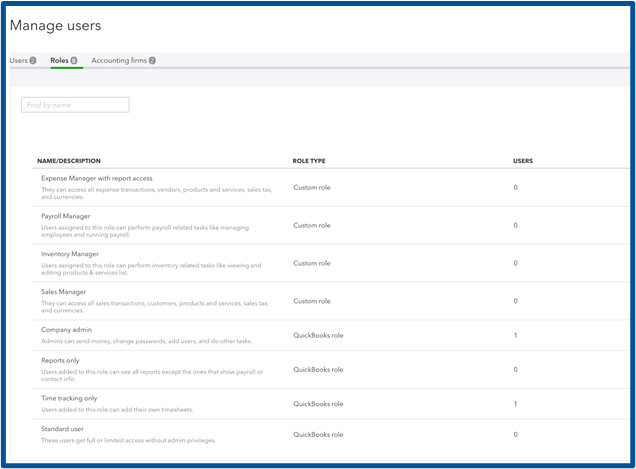636x469 pixels.
Task: Sort by the Name/Description column header
Action: [69, 161]
